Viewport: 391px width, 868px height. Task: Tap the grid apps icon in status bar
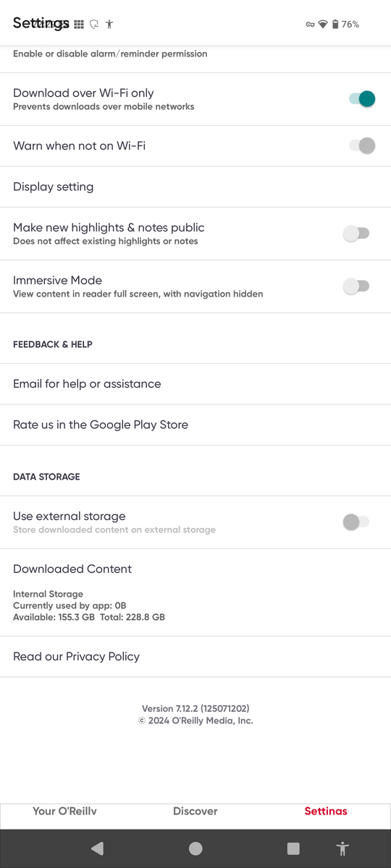[79, 24]
